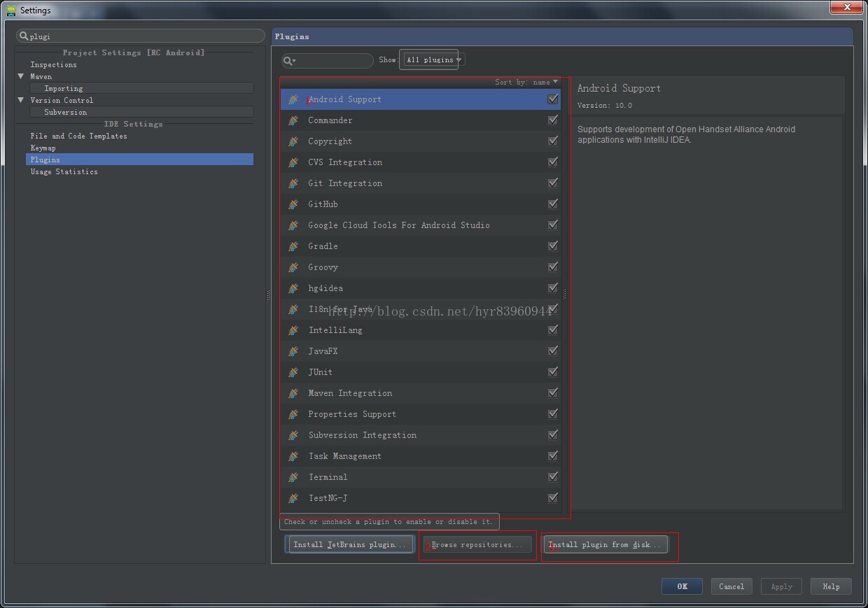The height and width of the screenshot is (608, 868).
Task: Focus the plugins filter search box
Action: pos(328,61)
